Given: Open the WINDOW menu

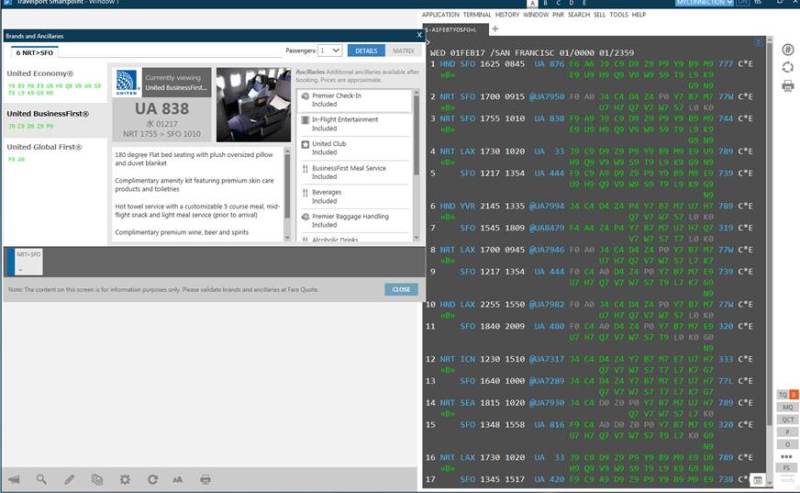Looking at the screenshot, I should (536, 15).
